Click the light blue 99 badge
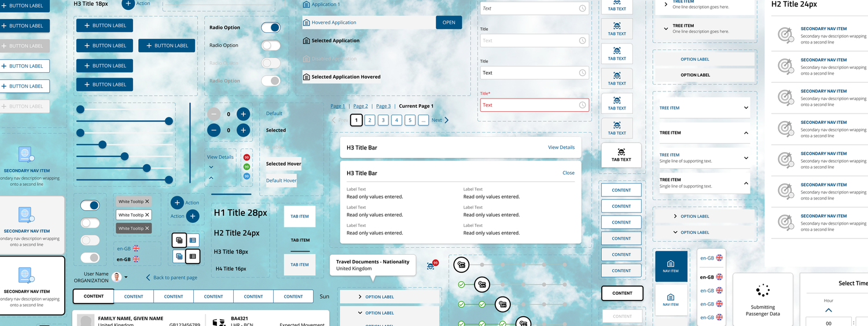This screenshot has height=326, width=868. [x=247, y=176]
